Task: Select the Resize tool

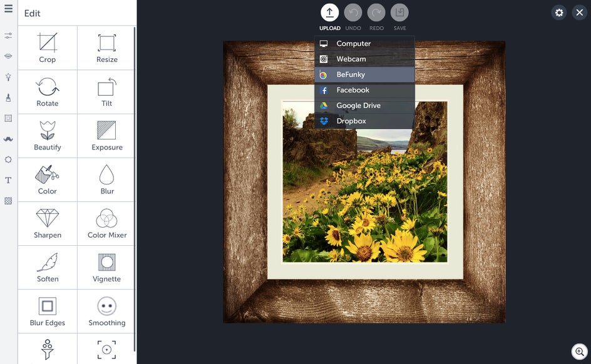Action: click(106, 48)
